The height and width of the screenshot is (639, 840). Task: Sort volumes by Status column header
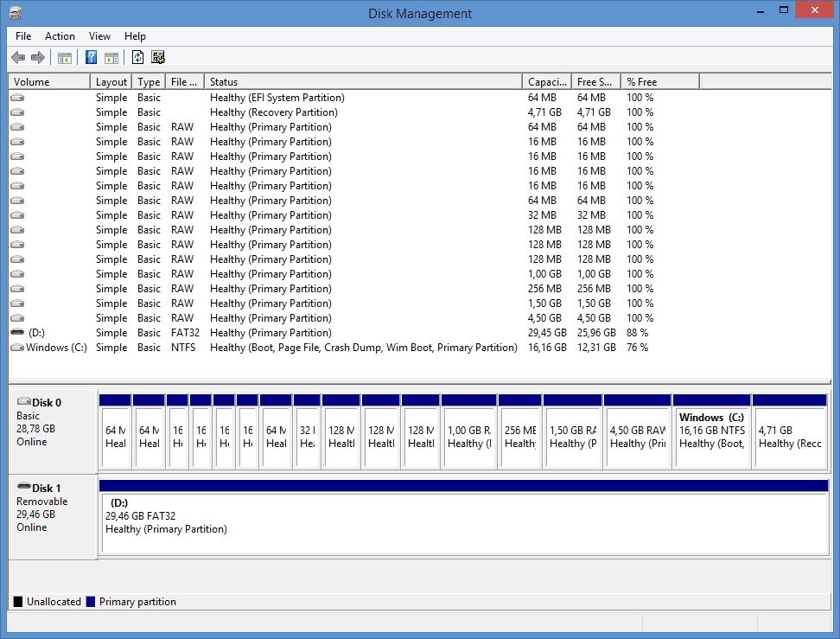click(363, 82)
